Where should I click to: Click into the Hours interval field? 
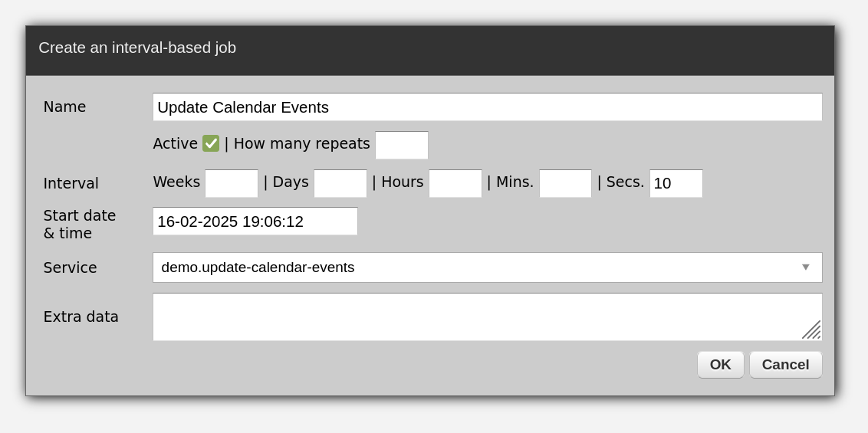(x=455, y=184)
